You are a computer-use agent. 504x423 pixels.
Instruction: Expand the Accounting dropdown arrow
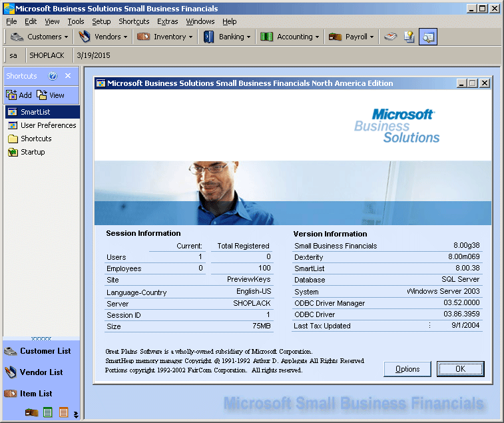click(318, 37)
